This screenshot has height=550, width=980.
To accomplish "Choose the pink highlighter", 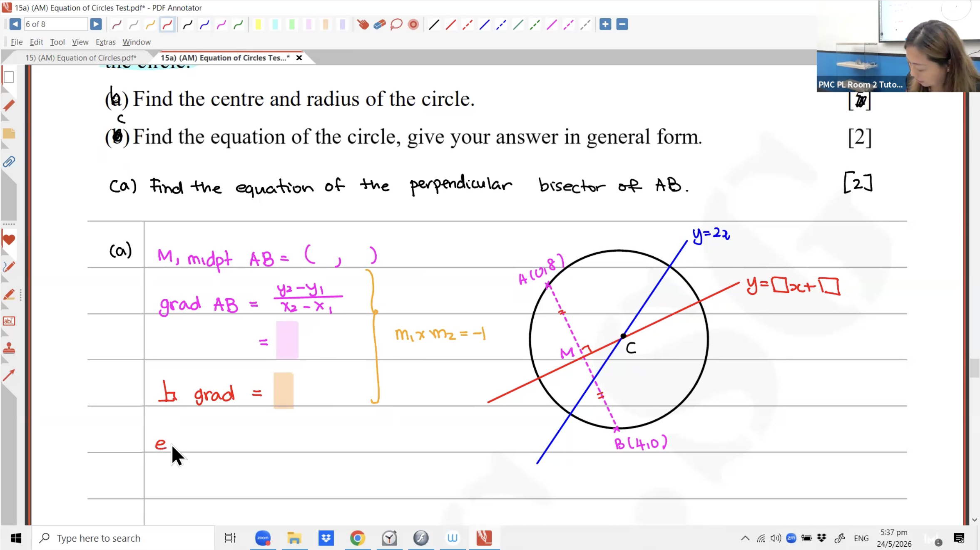I will 309,25.
